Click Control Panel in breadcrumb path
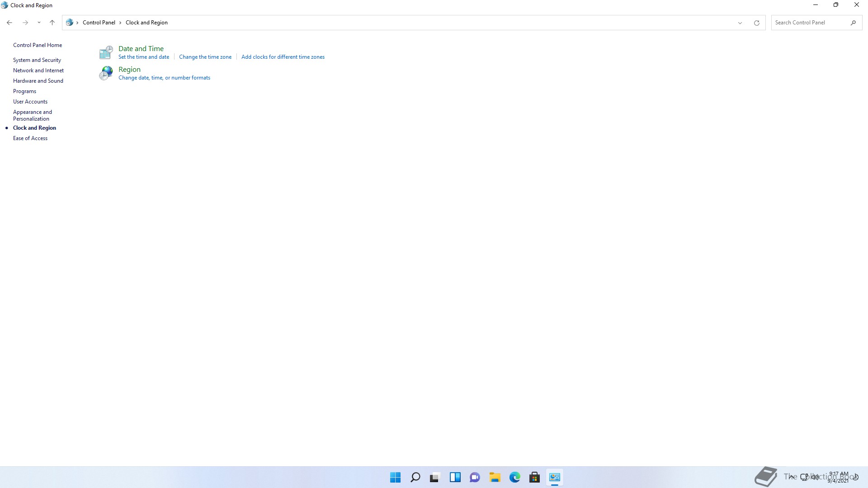This screenshot has height=488, width=868. click(x=99, y=23)
